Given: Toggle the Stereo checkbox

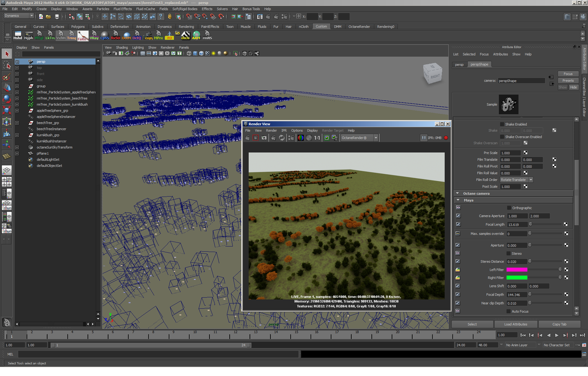Looking at the screenshot, I should point(509,253).
